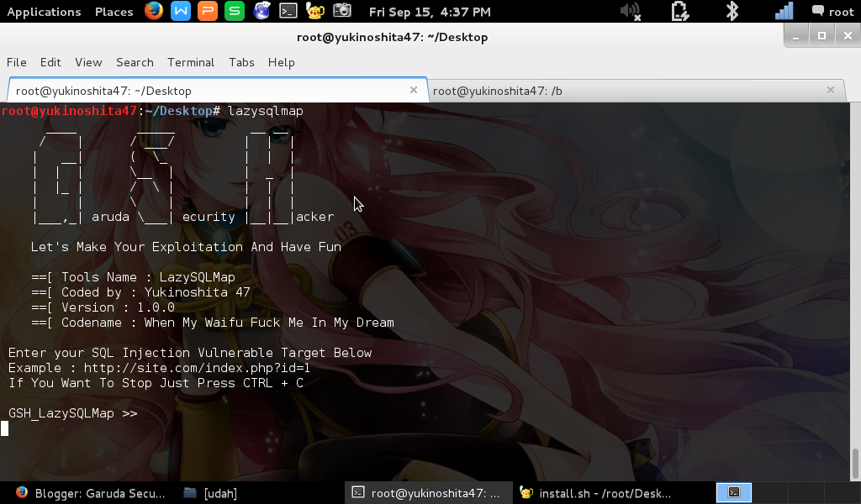Image resolution: width=861 pixels, height=504 pixels.
Task: Close the /b terminal tab
Action: (831, 90)
